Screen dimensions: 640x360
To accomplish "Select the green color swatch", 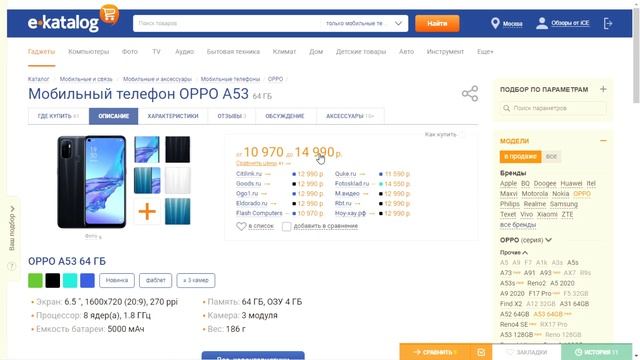I will click(35, 280).
